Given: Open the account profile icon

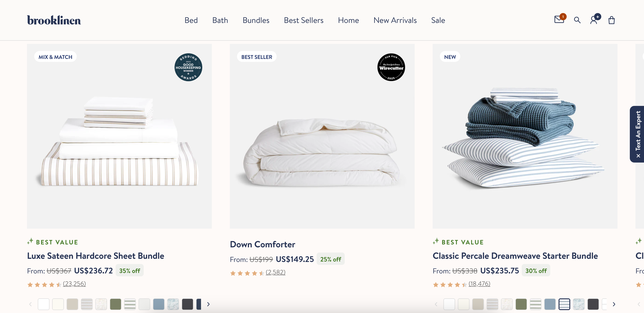Looking at the screenshot, I should coord(594,20).
